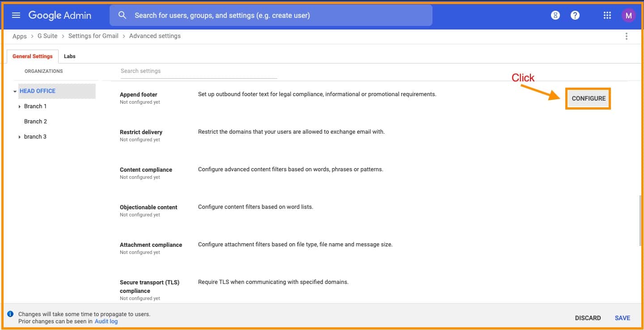Expand the Branch 1 organization
Viewport: 644px width, 330px height.
[x=19, y=106]
